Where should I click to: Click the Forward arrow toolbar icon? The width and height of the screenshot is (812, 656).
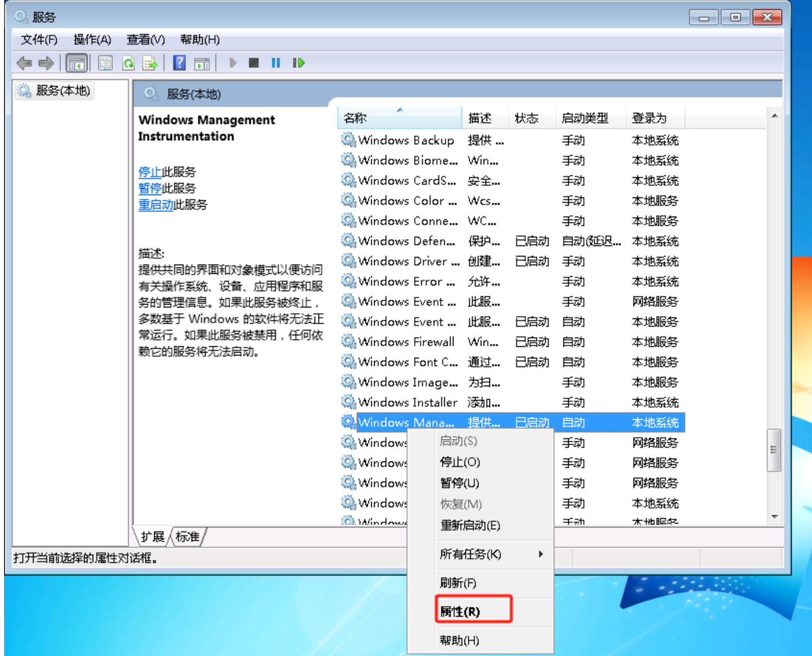click(46, 63)
